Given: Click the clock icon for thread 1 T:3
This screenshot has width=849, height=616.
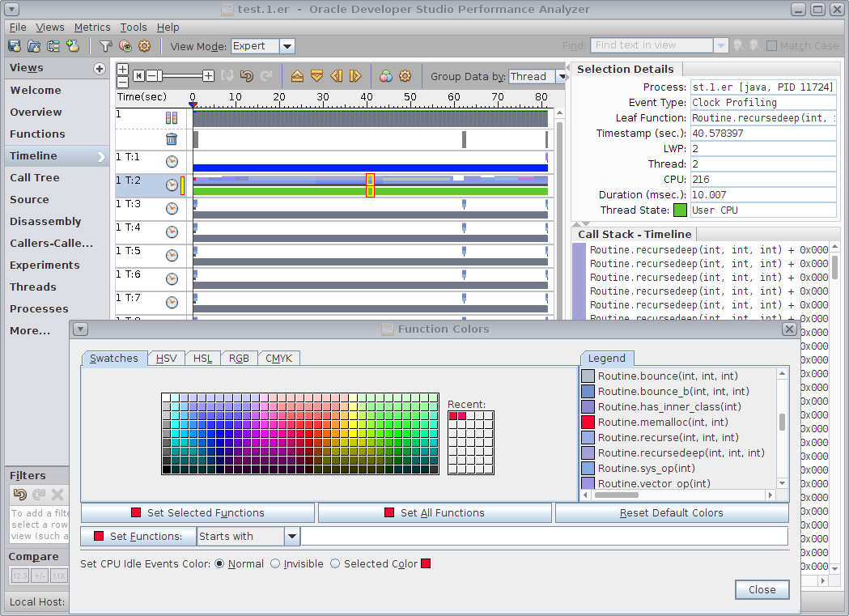Looking at the screenshot, I should click(172, 209).
